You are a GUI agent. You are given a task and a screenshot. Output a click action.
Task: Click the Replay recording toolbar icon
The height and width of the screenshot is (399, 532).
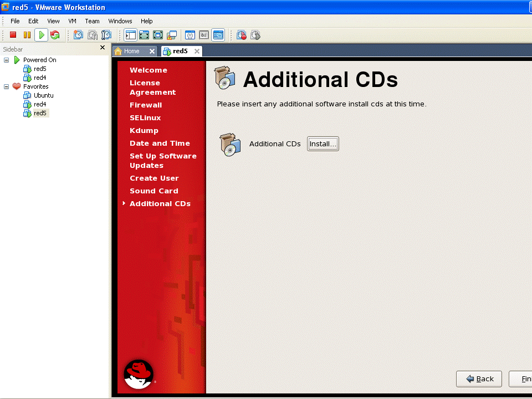255,35
